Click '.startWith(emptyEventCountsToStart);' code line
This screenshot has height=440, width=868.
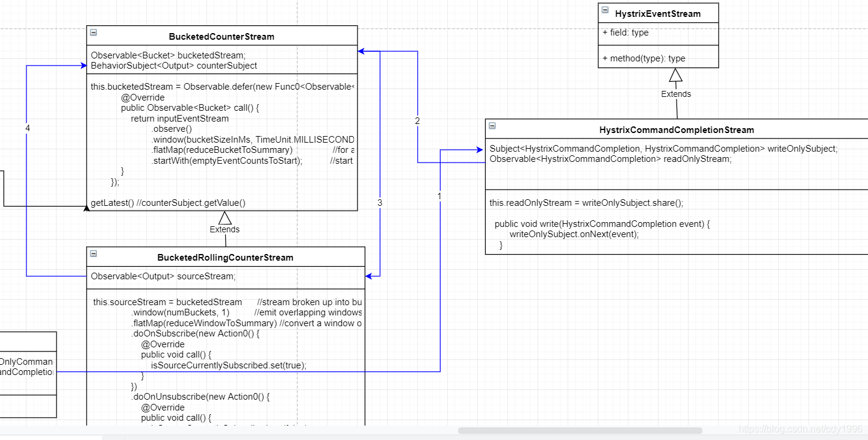[x=227, y=161]
